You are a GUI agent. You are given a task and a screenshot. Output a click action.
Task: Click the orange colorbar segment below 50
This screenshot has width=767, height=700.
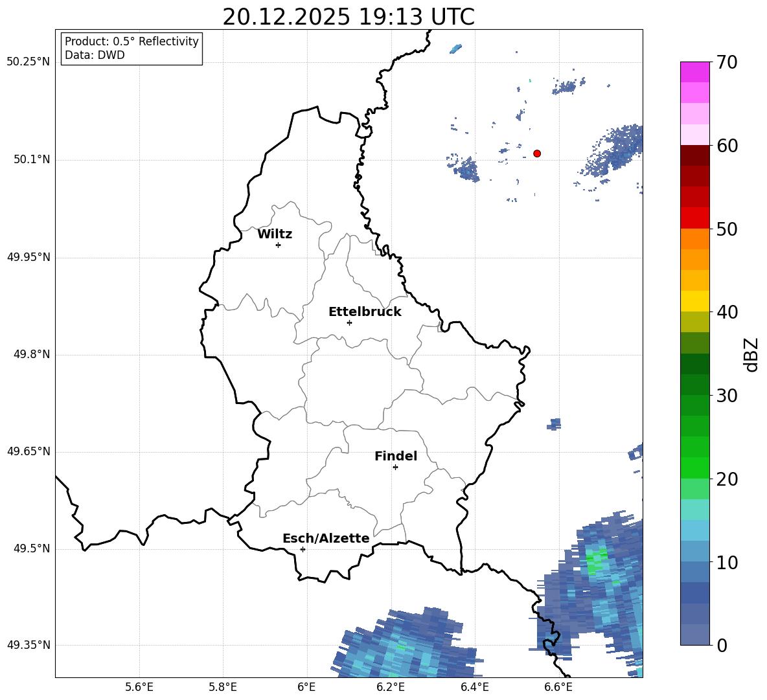[694, 239]
